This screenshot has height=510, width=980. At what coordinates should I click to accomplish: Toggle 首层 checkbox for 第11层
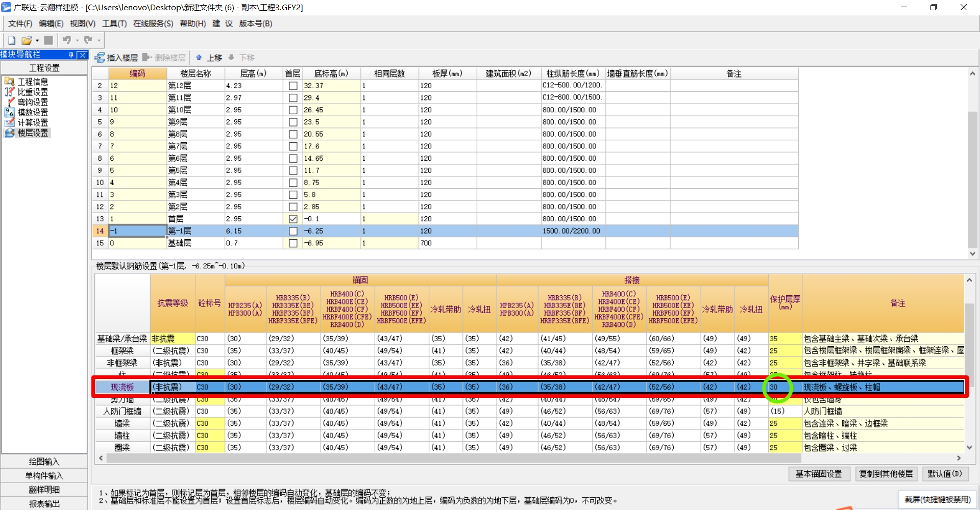(293, 98)
